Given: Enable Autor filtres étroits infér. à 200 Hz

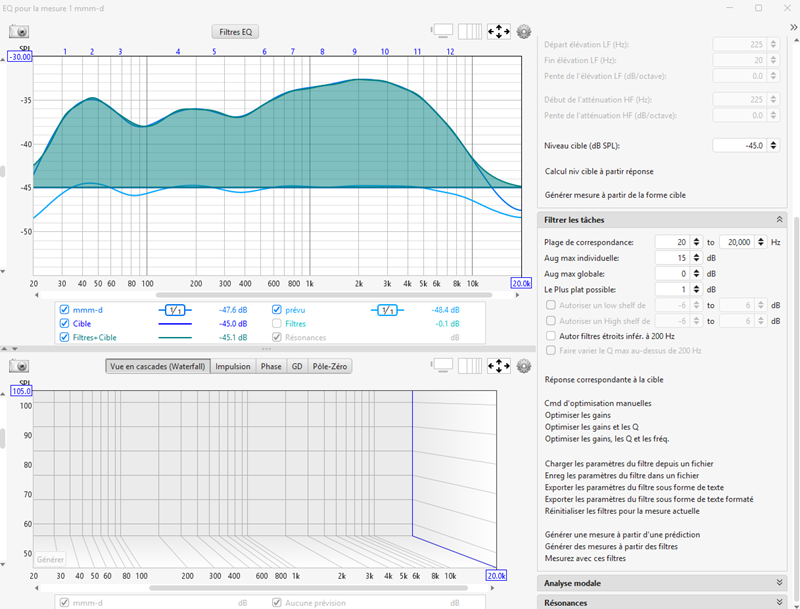Looking at the screenshot, I should click(x=551, y=336).
